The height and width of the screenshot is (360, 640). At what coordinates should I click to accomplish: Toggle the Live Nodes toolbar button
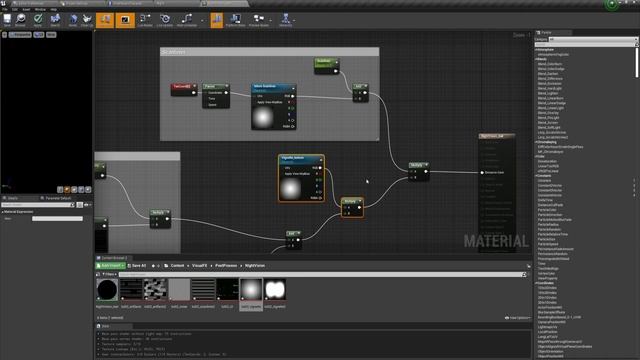pyautogui.click(x=145, y=20)
